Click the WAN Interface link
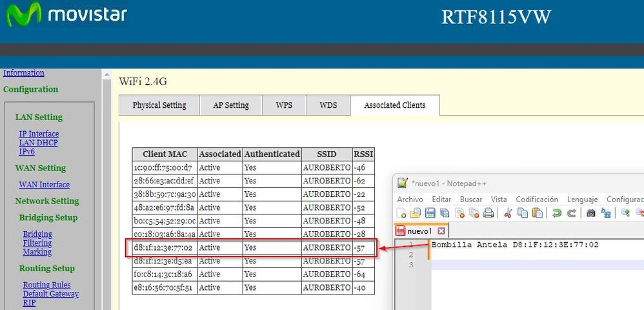Viewport: 644px width, 310px height. click(44, 185)
